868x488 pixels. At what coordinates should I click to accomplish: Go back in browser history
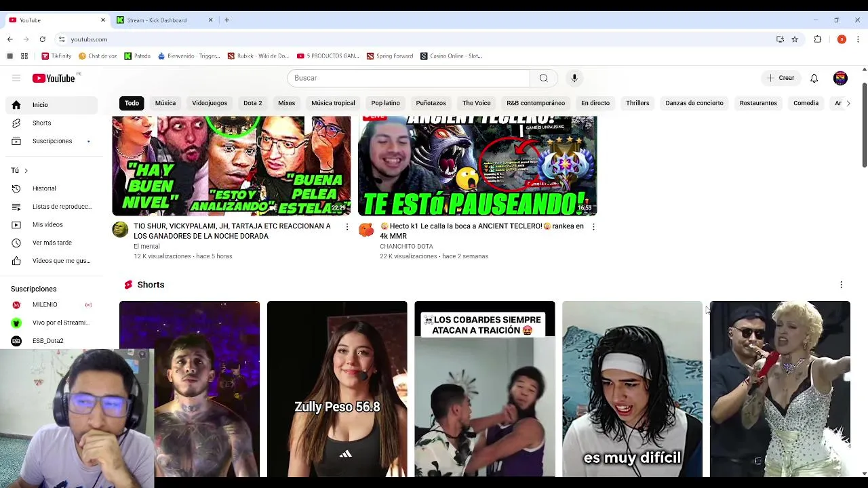(10, 39)
